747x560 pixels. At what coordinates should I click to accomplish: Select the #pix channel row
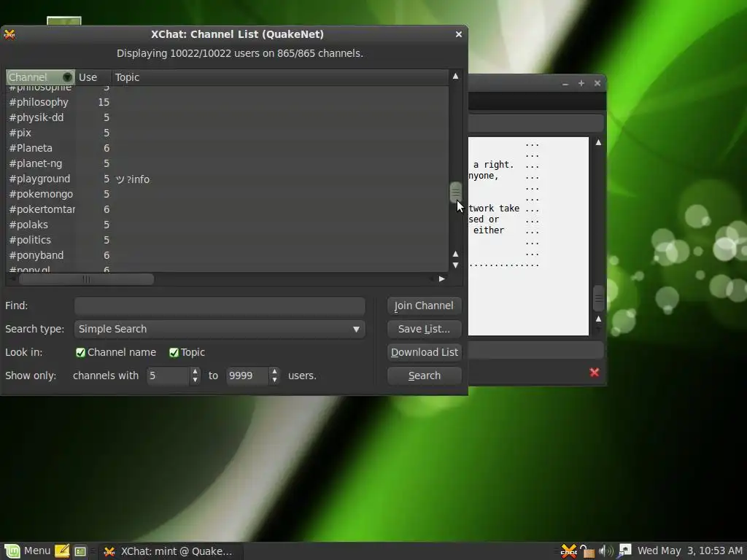click(x=227, y=133)
